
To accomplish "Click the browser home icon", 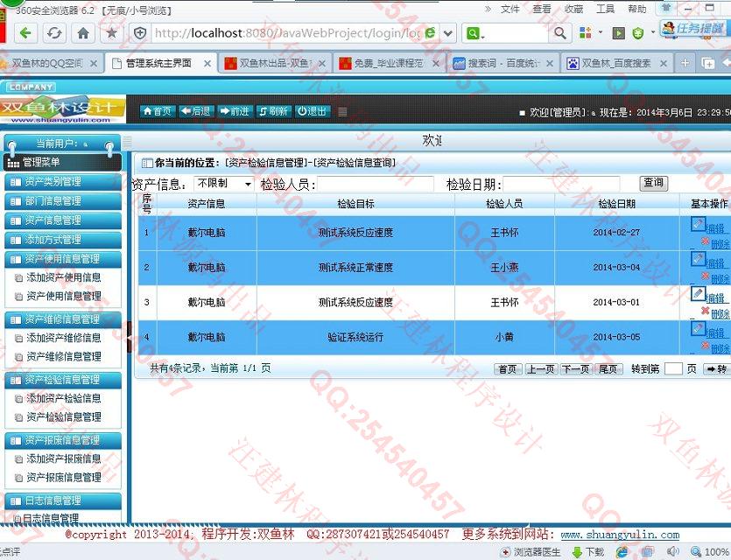I will point(83,33).
